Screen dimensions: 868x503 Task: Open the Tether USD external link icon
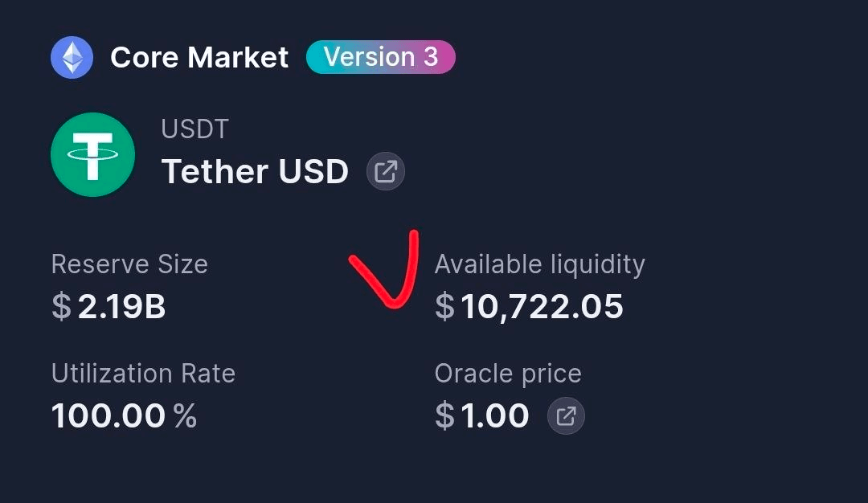[x=386, y=171]
